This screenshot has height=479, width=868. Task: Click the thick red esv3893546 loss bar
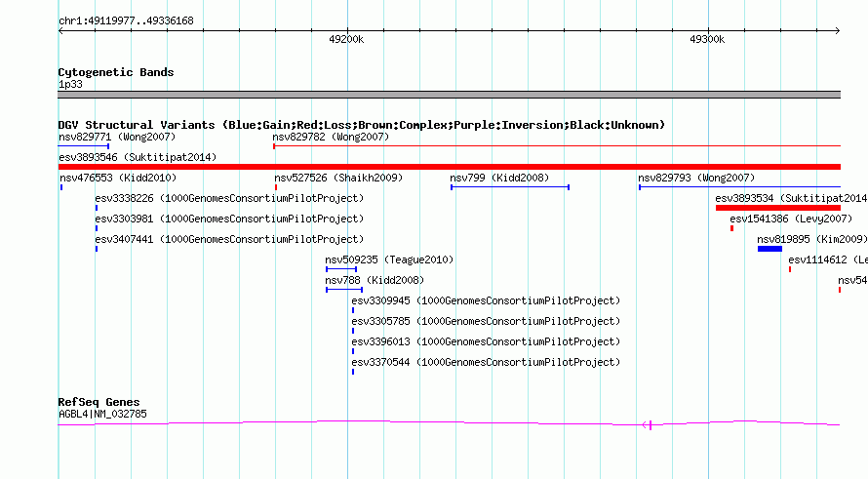[449, 167]
